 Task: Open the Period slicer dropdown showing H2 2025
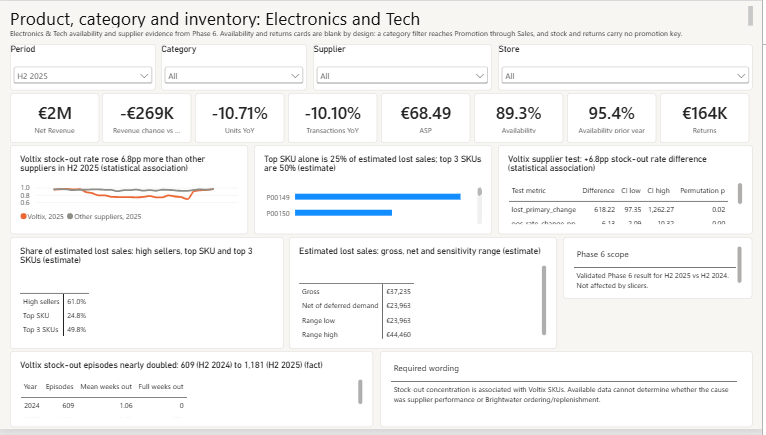(x=83, y=76)
